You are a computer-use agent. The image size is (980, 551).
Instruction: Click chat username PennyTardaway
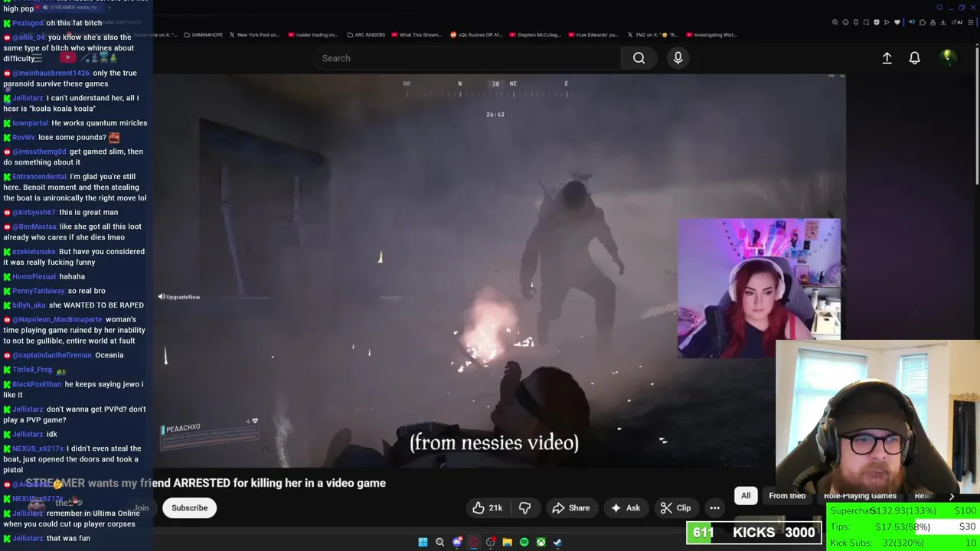click(x=38, y=291)
